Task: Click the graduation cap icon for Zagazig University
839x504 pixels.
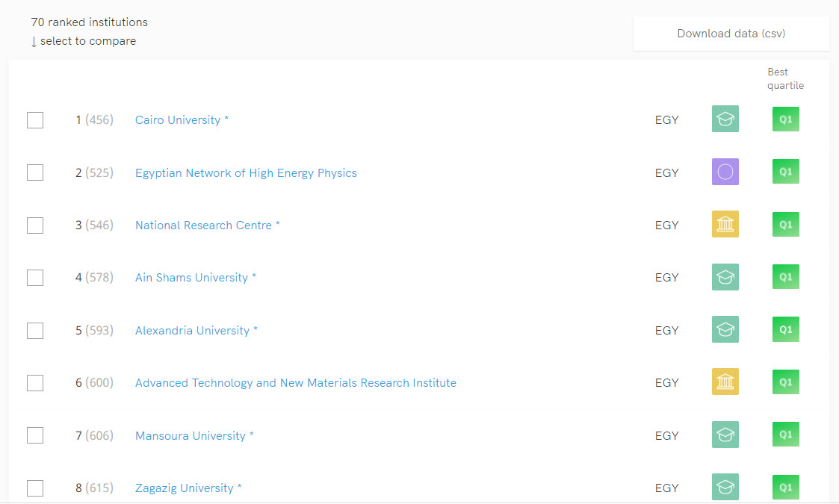Action: coord(725,488)
